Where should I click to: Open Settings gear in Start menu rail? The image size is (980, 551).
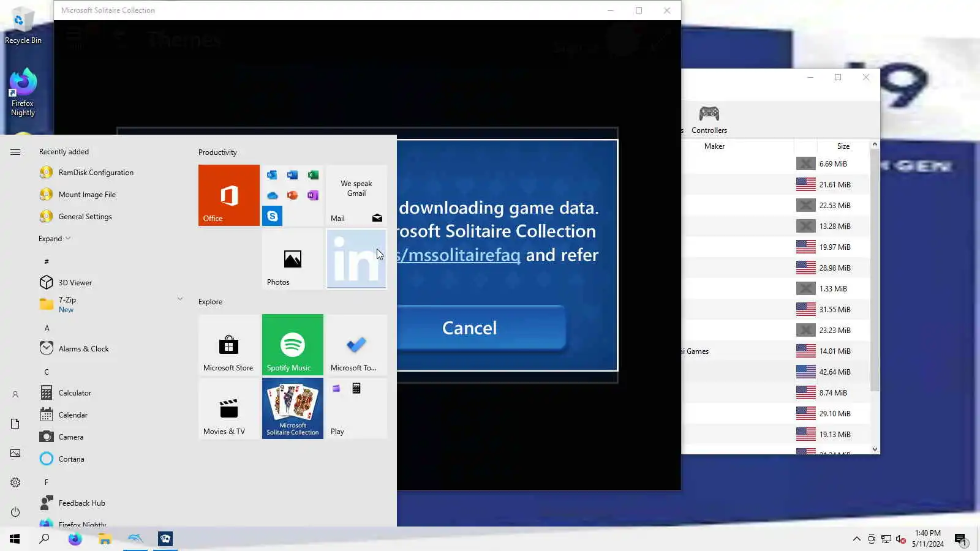point(15,482)
